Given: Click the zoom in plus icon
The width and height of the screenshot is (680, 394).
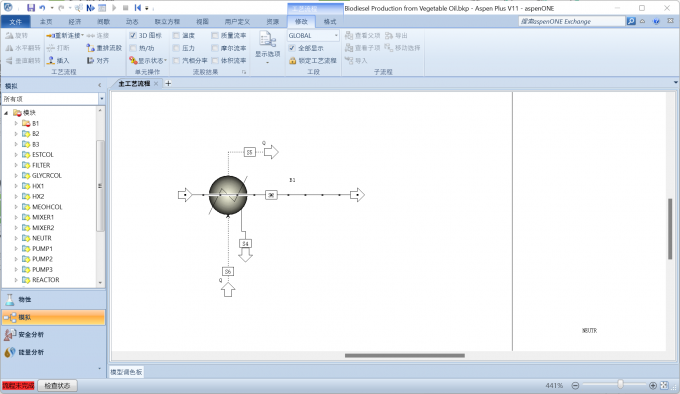Looking at the screenshot, I should click(653, 385).
